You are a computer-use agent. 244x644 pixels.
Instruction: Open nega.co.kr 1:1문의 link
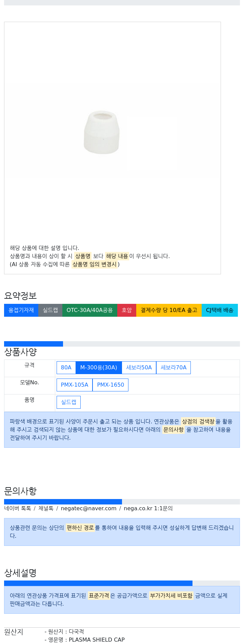[x=148, y=508]
